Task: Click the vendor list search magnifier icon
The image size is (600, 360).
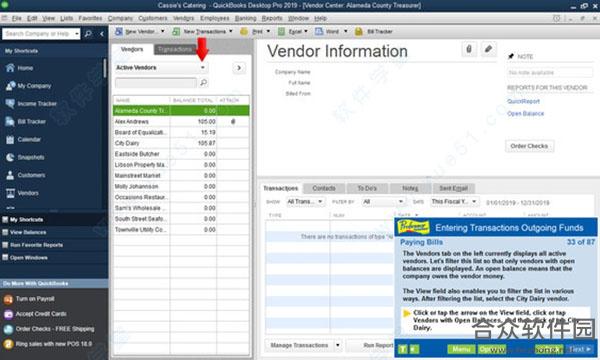Action: (x=204, y=82)
